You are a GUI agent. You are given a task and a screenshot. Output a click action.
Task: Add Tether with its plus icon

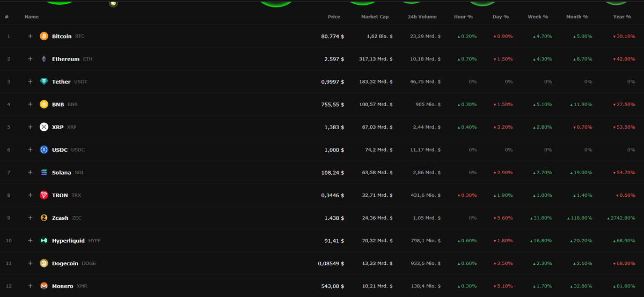pos(30,81)
